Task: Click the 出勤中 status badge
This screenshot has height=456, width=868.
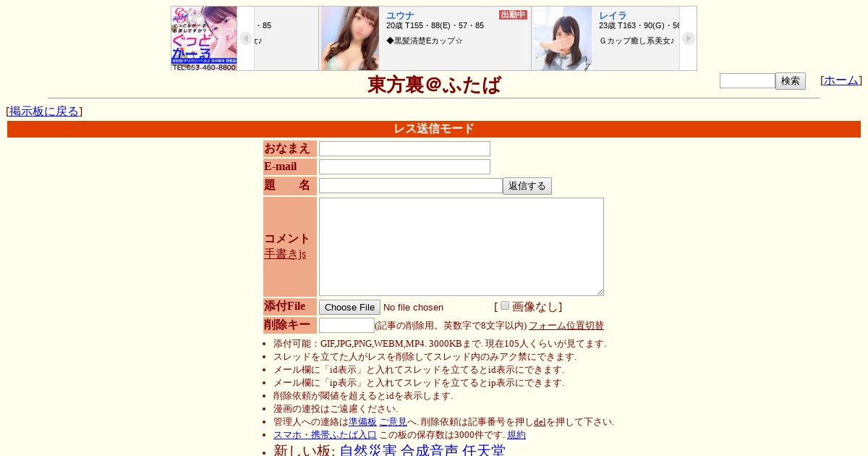Action: (x=514, y=14)
